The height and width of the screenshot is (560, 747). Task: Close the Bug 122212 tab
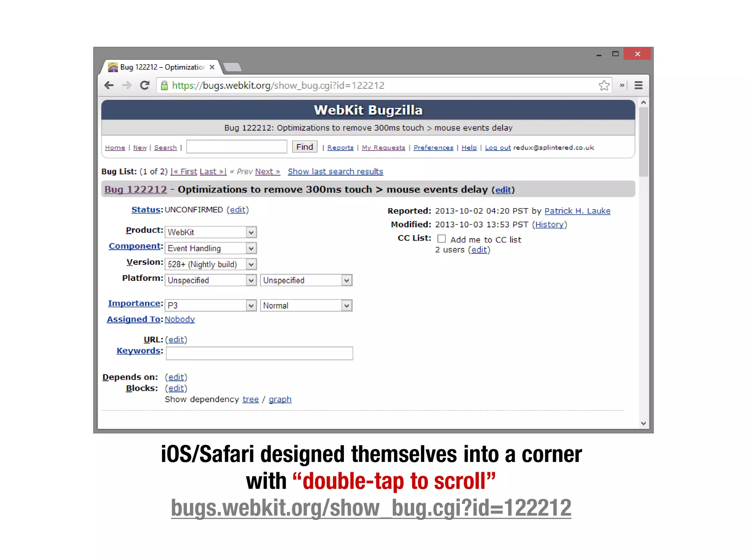click(x=212, y=67)
